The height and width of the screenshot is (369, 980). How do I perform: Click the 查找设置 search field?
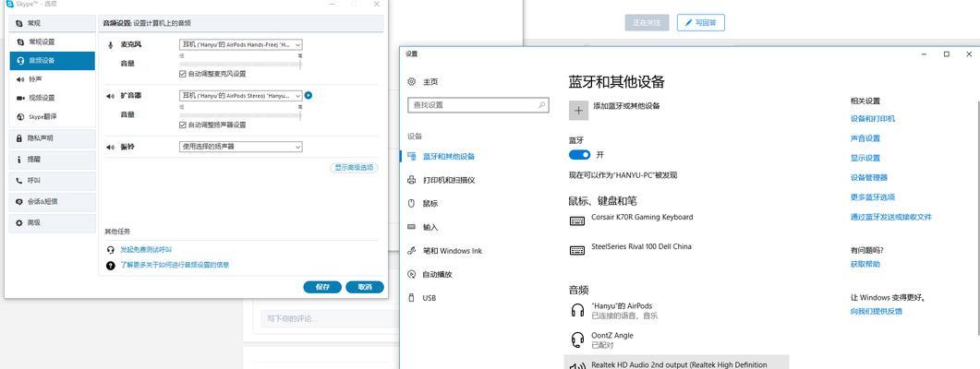tap(478, 105)
